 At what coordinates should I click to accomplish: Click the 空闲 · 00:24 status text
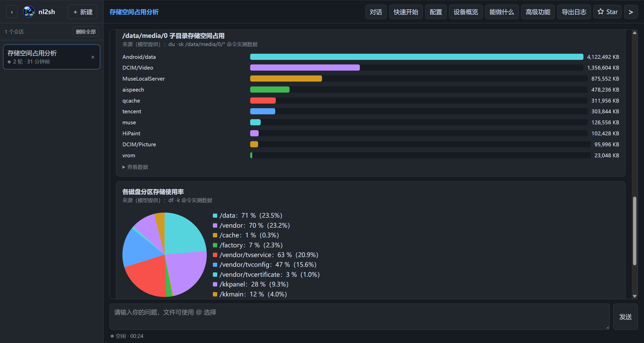pos(129,336)
